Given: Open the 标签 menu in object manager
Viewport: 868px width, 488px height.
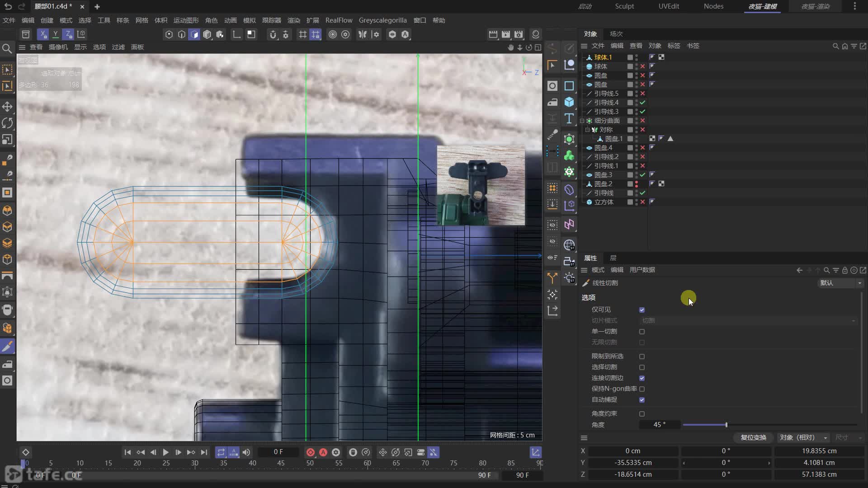Looking at the screenshot, I should [x=674, y=46].
